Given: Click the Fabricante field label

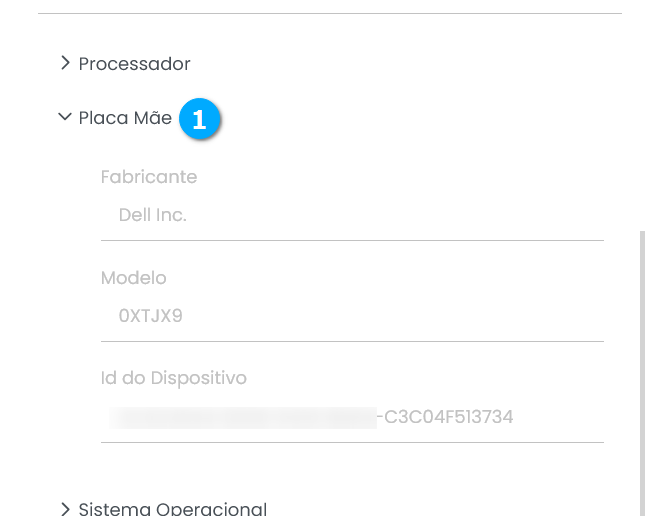Looking at the screenshot, I should click(x=149, y=177).
